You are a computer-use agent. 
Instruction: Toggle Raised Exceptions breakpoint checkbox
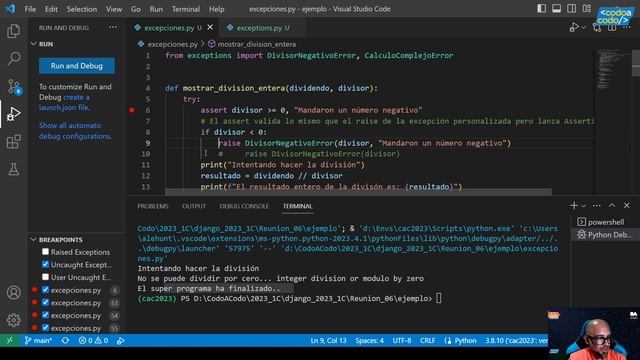click(x=45, y=252)
